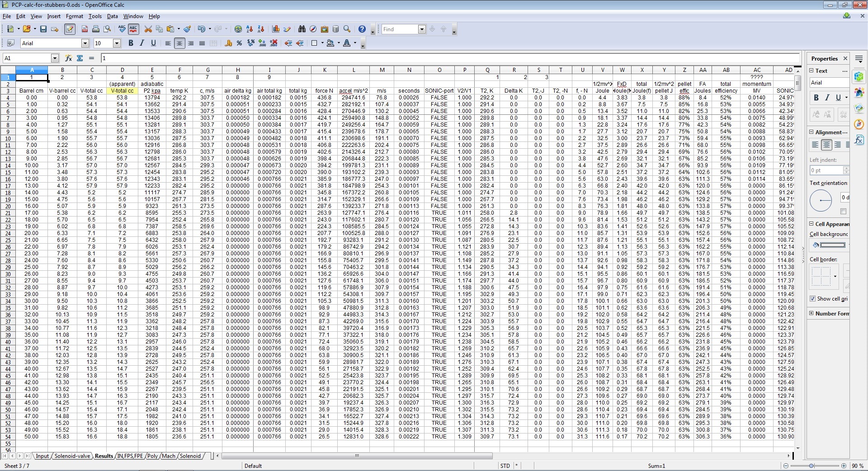Click column header D
This screenshot has width=868, height=471.
coord(122,70)
